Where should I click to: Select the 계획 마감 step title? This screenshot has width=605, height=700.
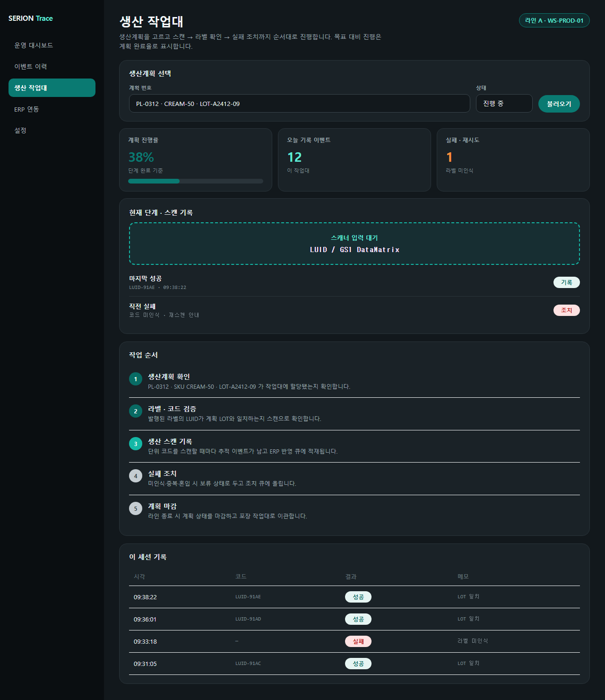(162, 506)
